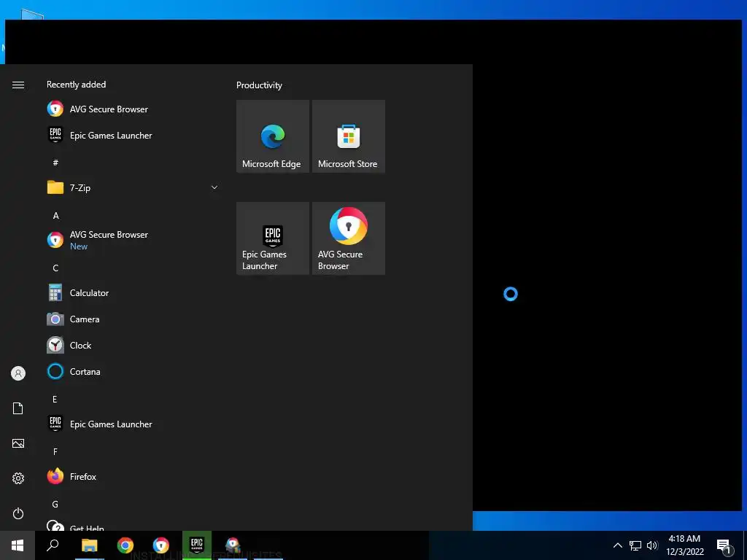Open Calculator from the app list
This screenshot has height=560, width=747.
(133, 293)
